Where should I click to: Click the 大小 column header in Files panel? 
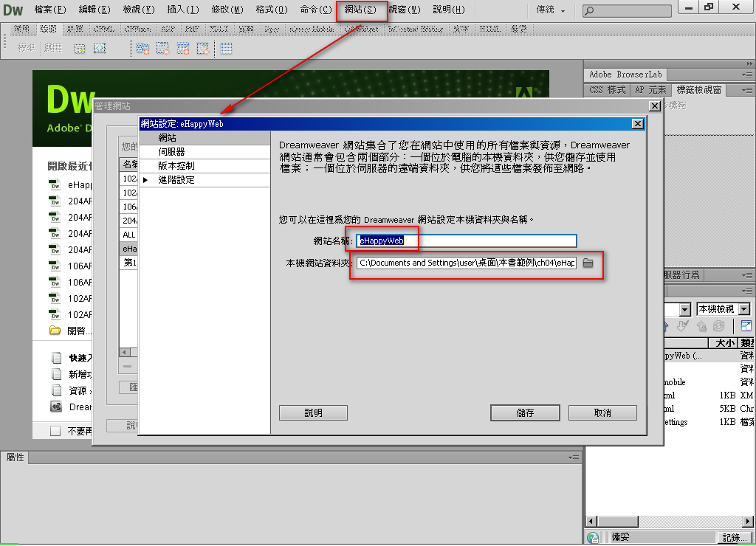[724, 343]
